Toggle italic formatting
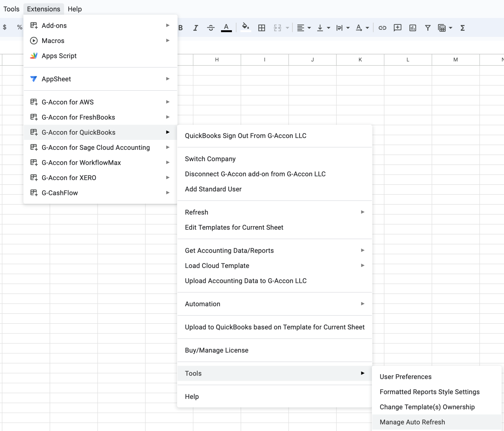 pos(196,28)
